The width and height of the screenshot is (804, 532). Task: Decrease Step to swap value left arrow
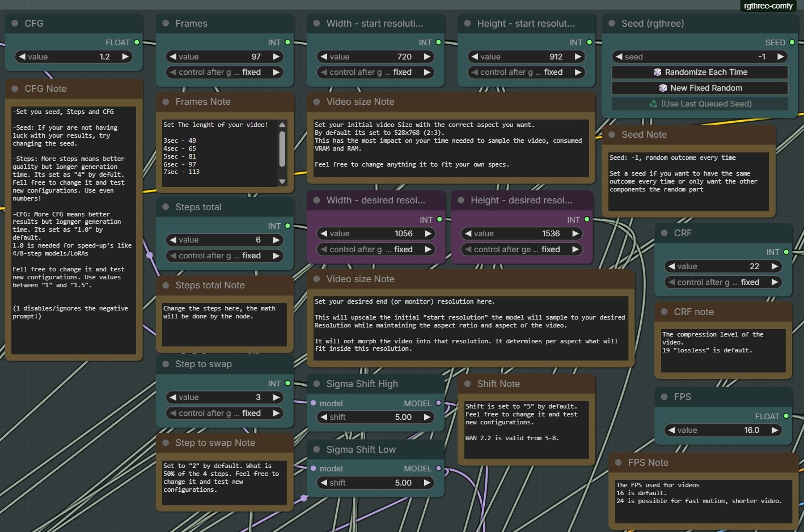pos(173,397)
